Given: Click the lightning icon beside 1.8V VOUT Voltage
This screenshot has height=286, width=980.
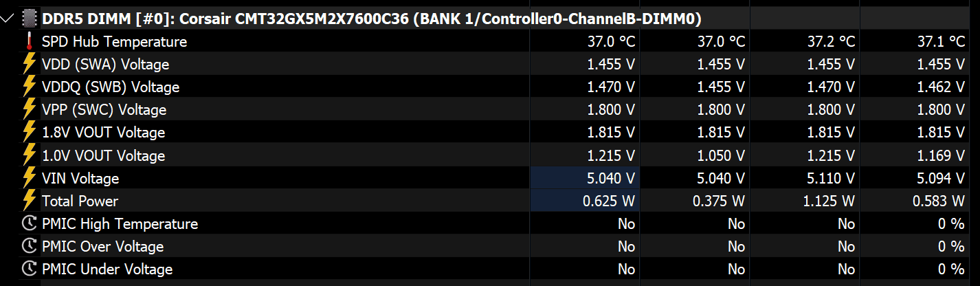Looking at the screenshot, I should point(30,132).
